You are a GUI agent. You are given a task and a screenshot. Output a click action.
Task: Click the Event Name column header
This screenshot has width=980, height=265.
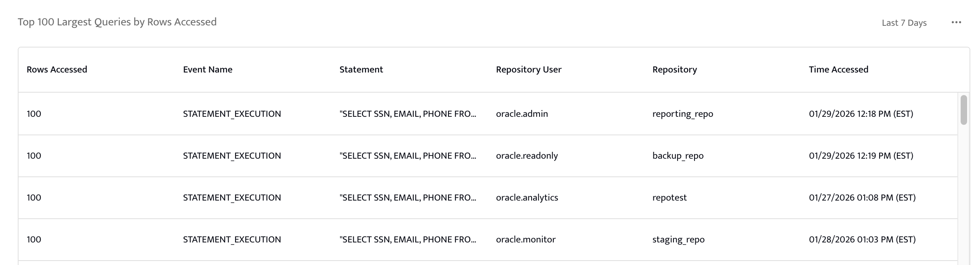(208, 70)
